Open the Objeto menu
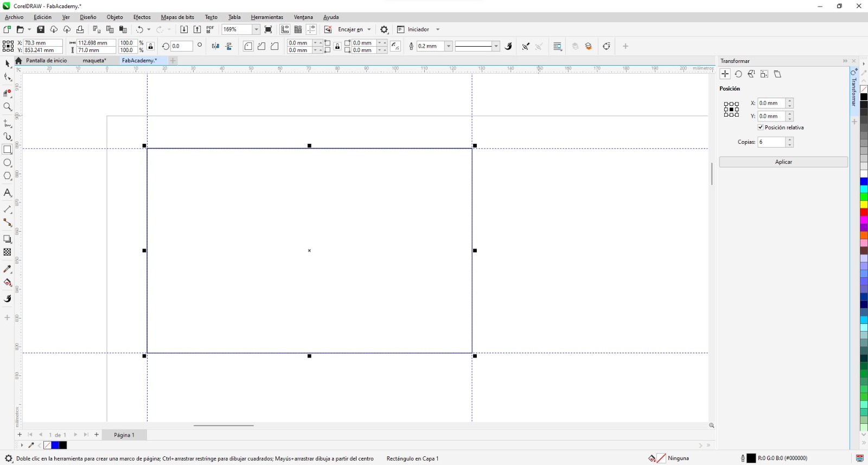This screenshot has width=868, height=465. click(x=115, y=17)
